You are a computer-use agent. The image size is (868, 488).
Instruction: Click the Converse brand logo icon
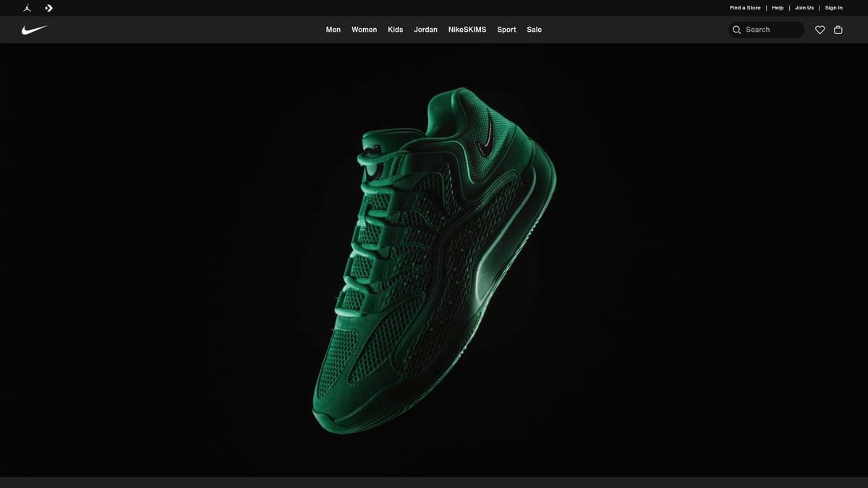coord(48,8)
